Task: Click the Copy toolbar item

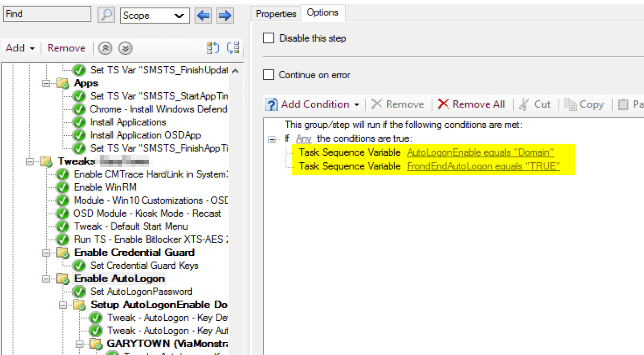Action: click(584, 104)
